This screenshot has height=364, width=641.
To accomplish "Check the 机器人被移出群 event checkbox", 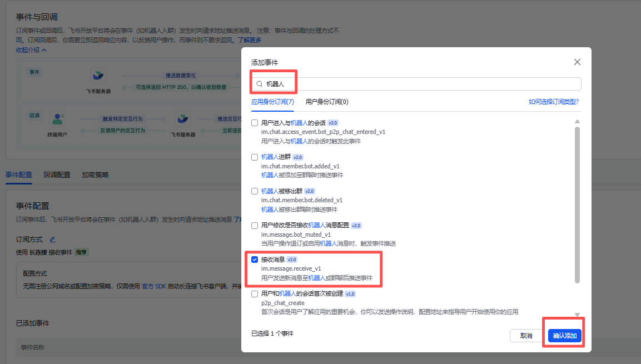I will coord(254,191).
